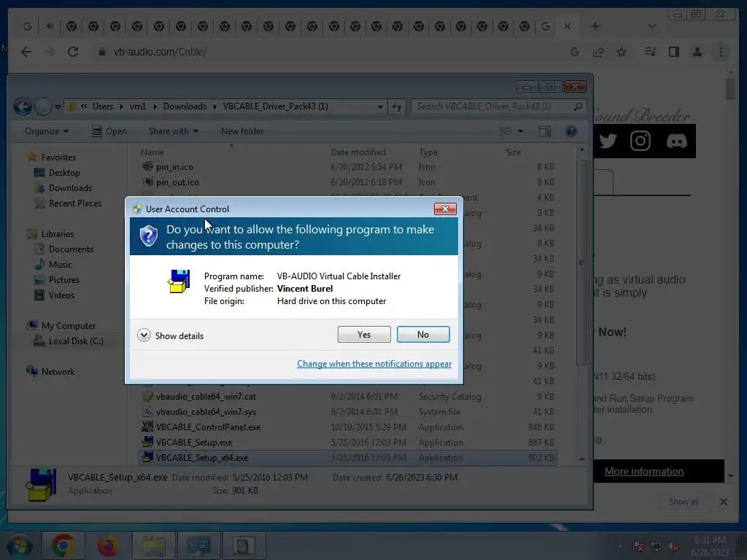Click New folder in Explorer toolbar
This screenshot has width=747, height=560.
pyautogui.click(x=242, y=131)
